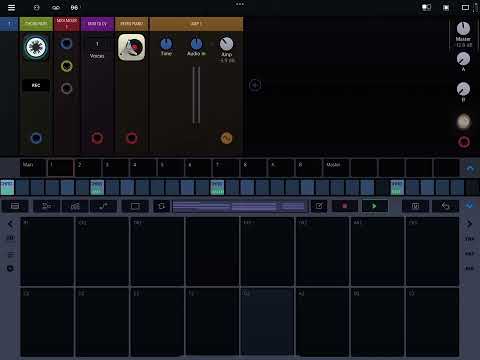Viewport: 480px width, 360px height.
Task: Switch to the Main track tab
Action: click(33, 167)
